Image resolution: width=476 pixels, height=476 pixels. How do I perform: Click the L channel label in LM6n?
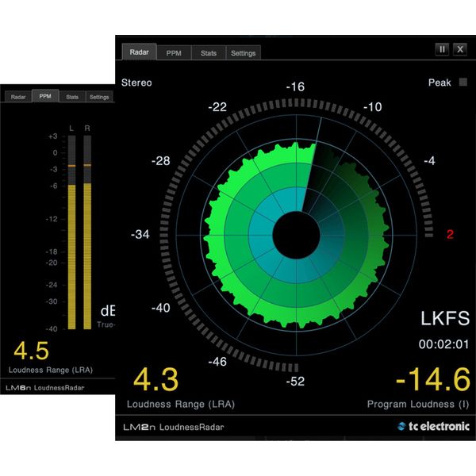[71, 129]
